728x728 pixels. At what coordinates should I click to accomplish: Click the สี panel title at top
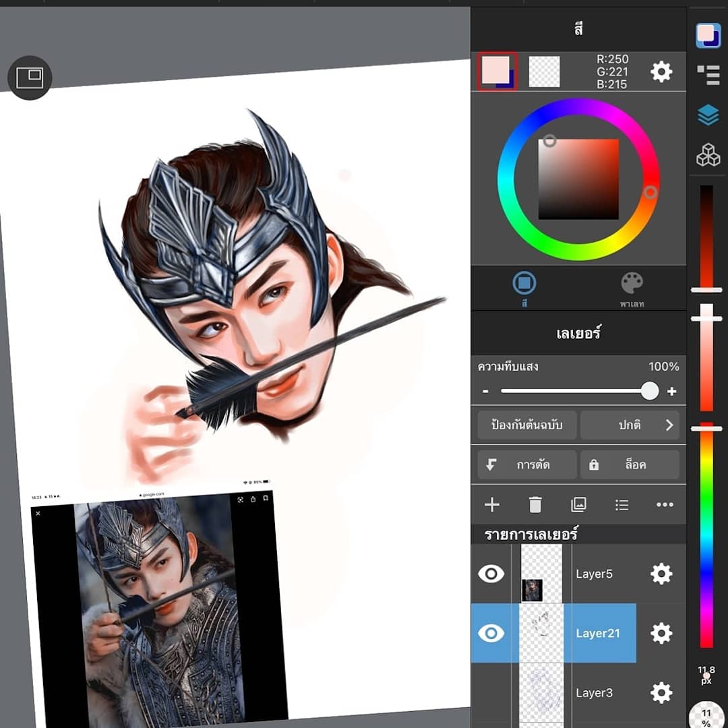pyautogui.click(x=578, y=29)
